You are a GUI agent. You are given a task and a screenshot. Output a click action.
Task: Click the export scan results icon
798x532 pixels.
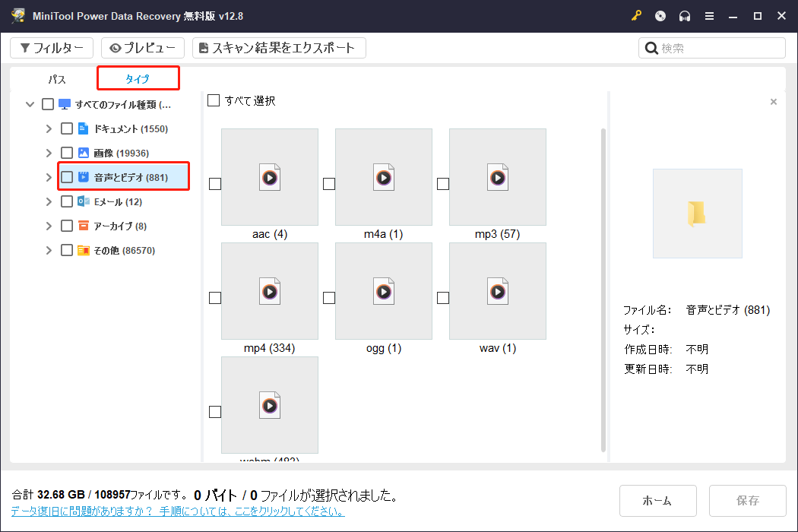[202, 47]
